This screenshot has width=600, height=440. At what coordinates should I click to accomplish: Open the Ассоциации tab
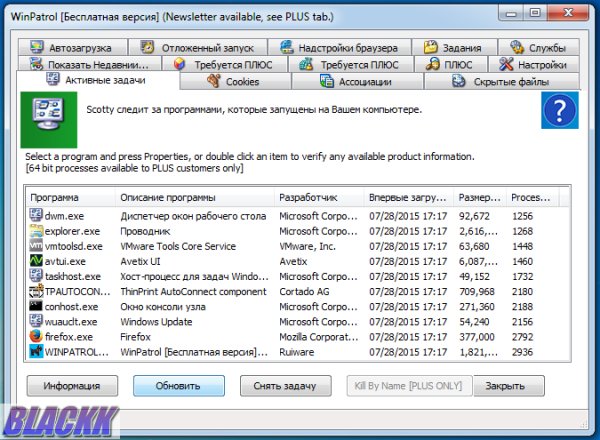pyautogui.click(x=357, y=81)
